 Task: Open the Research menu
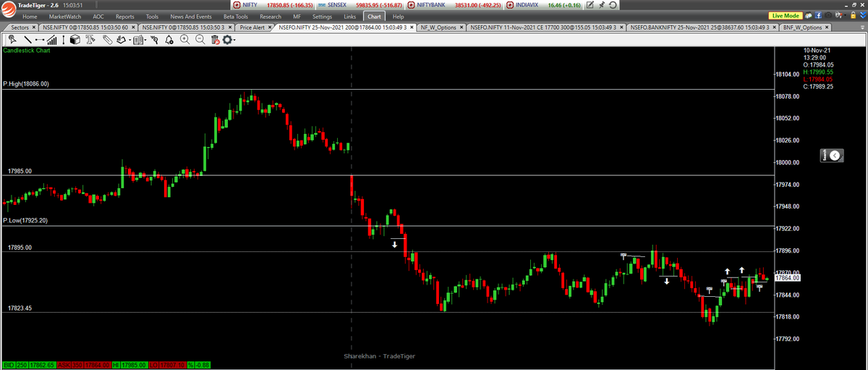click(x=271, y=16)
